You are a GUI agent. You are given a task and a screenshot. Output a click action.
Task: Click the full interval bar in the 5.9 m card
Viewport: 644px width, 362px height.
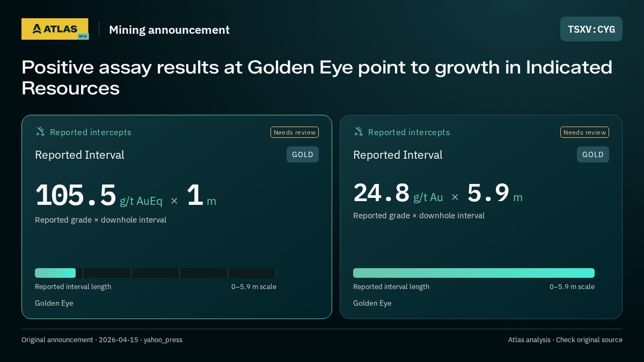click(474, 273)
